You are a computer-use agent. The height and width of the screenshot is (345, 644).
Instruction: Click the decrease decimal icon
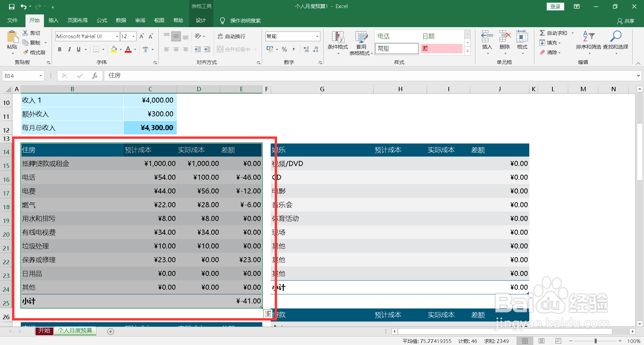[x=316, y=49]
